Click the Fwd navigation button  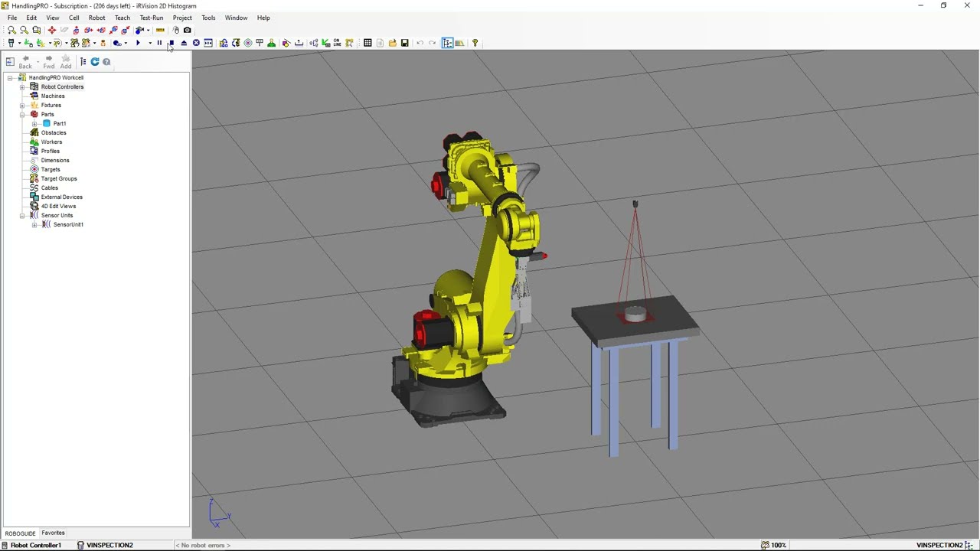(49, 62)
